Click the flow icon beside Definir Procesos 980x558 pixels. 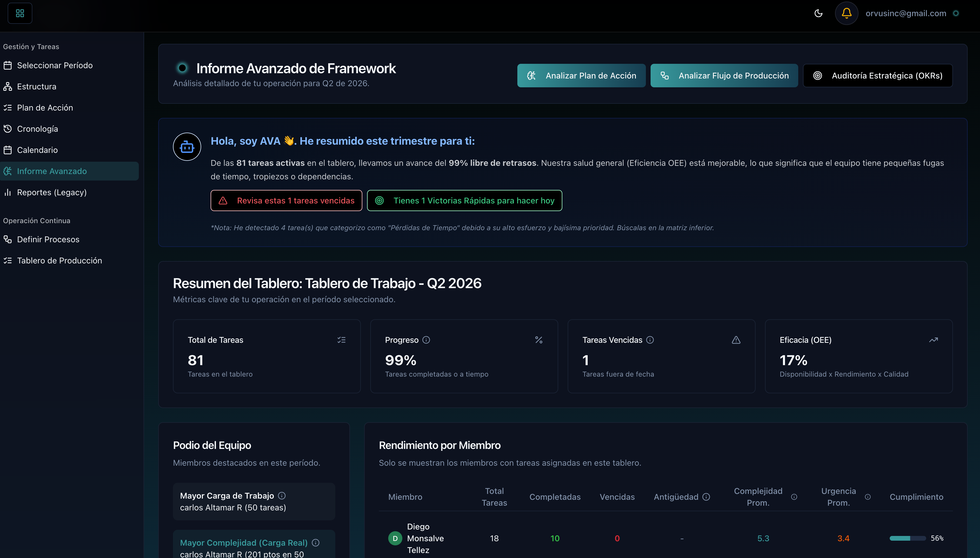click(8, 240)
